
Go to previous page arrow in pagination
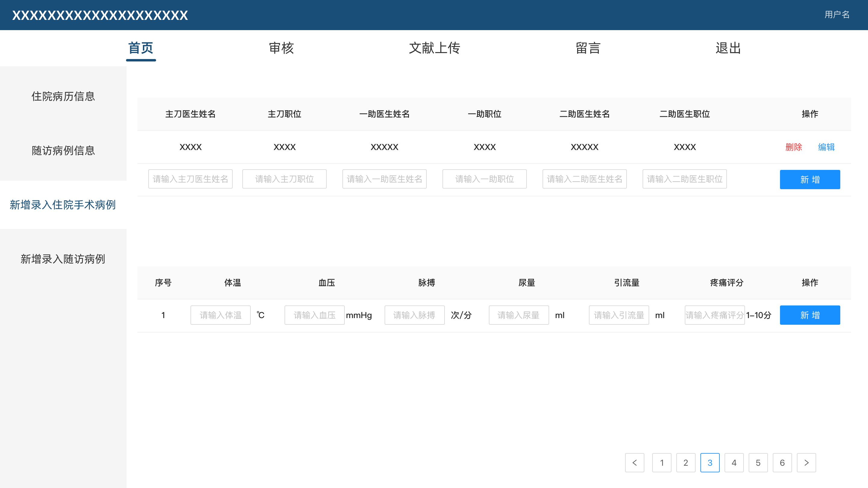click(x=634, y=463)
